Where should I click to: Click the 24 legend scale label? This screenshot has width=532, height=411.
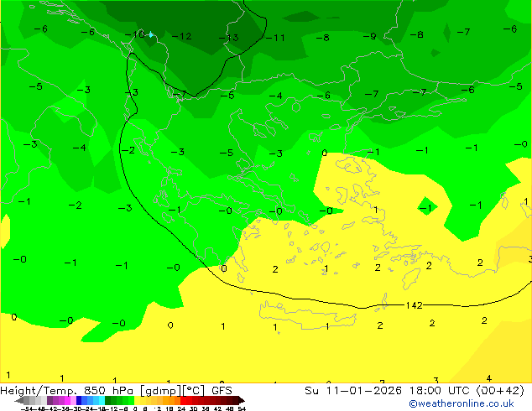pos(181,408)
